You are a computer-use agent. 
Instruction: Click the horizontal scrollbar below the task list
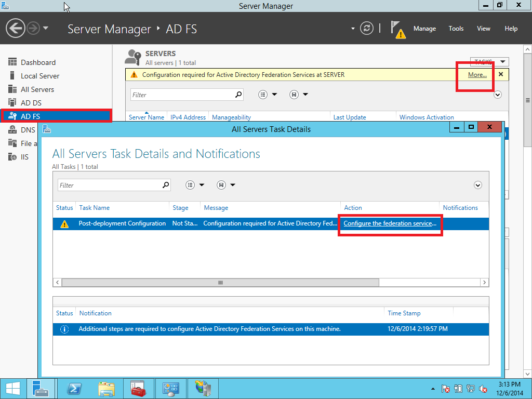[x=218, y=282]
